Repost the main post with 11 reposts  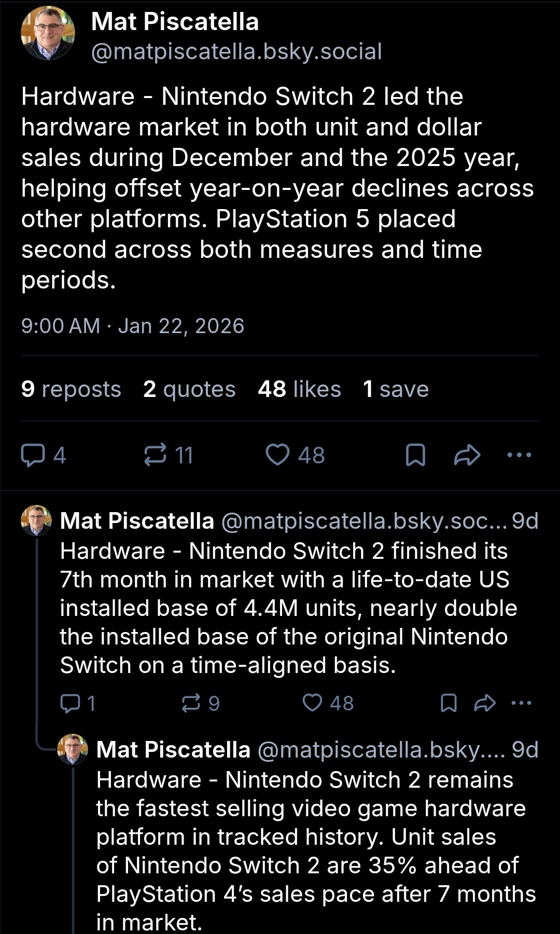pos(156,455)
